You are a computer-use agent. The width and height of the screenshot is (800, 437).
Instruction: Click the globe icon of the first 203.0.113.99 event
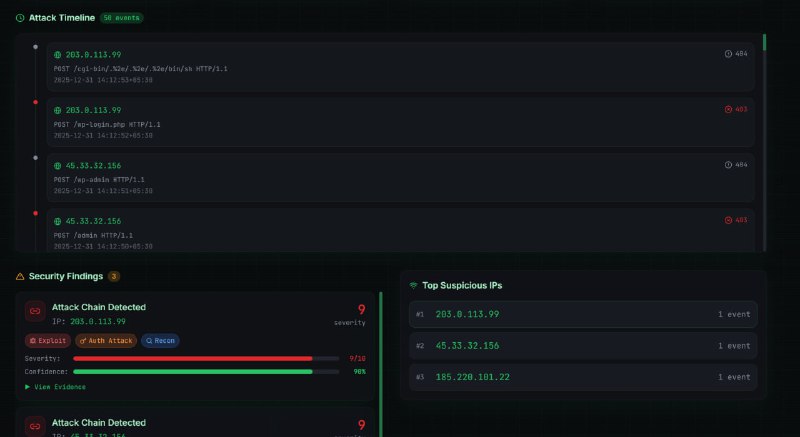click(x=58, y=55)
